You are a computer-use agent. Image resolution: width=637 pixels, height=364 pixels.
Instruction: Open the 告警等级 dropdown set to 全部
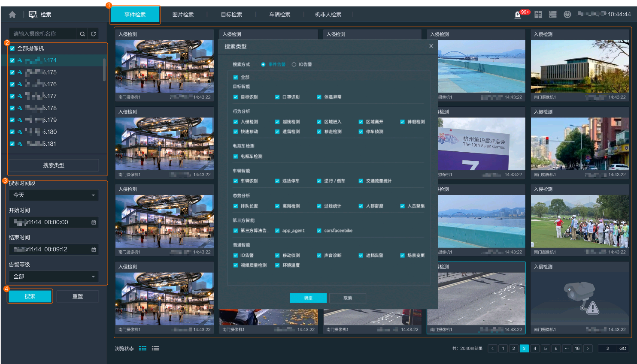54,277
